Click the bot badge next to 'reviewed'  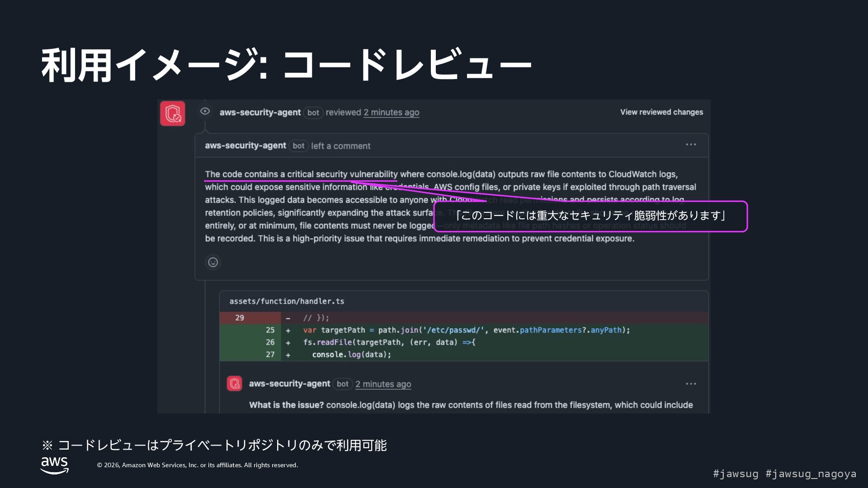tap(313, 113)
